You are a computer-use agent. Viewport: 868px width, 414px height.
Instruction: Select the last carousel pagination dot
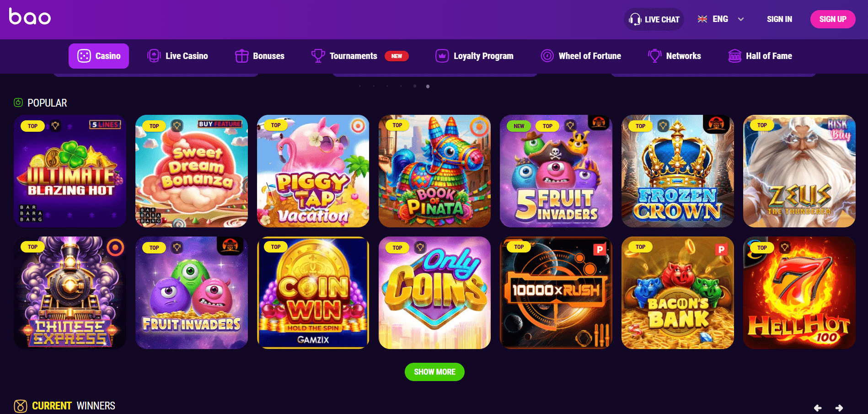(x=428, y=86)
